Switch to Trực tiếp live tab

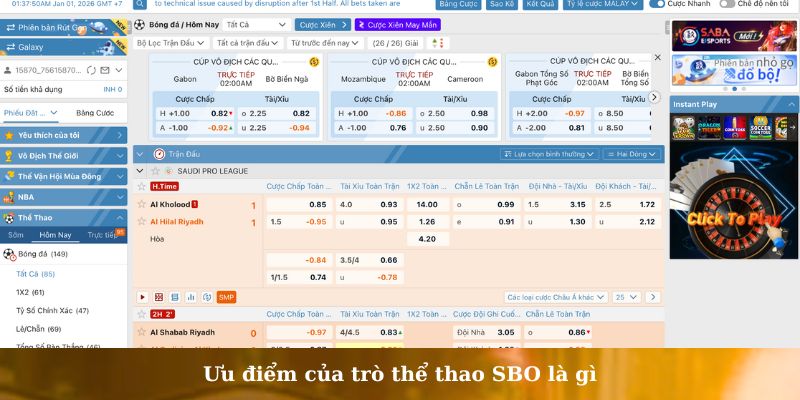click(102, 235)
